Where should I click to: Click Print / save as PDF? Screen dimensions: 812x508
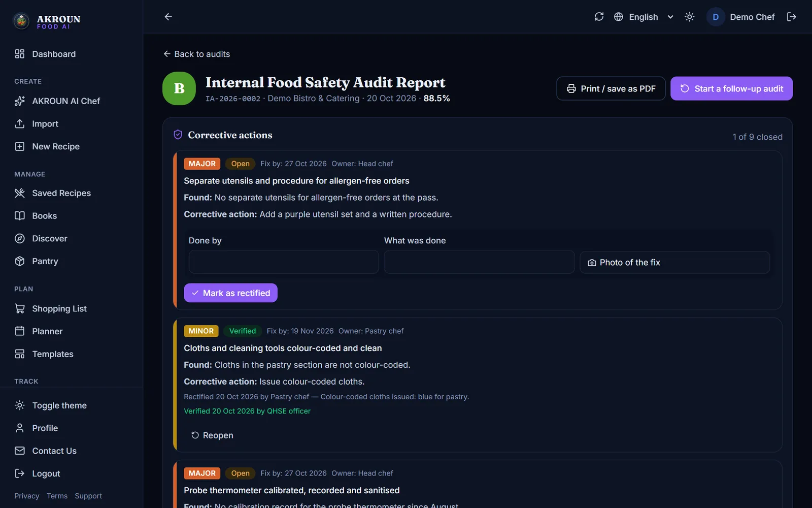point(611,88)
